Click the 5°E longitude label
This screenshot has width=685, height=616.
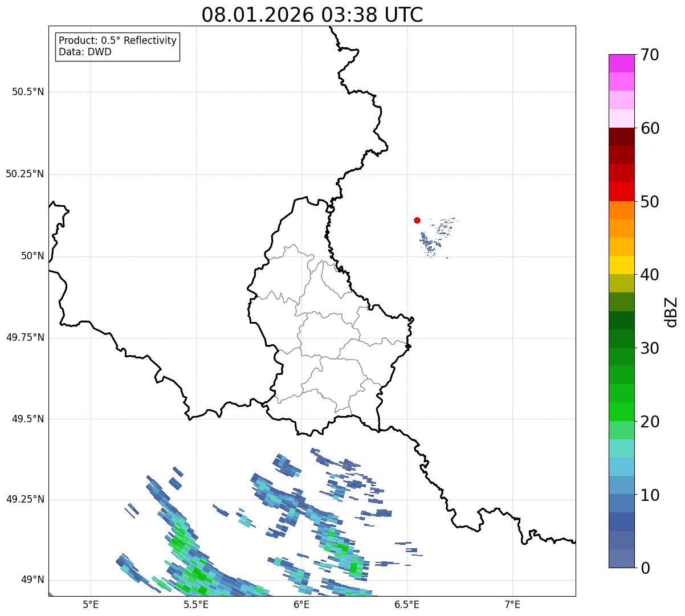(x=91, y=605)
